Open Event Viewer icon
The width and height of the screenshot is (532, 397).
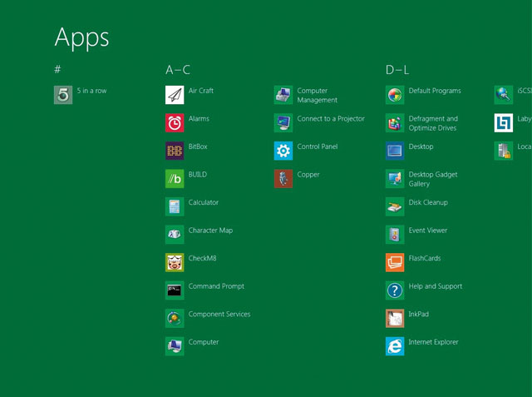click(395, 235)
